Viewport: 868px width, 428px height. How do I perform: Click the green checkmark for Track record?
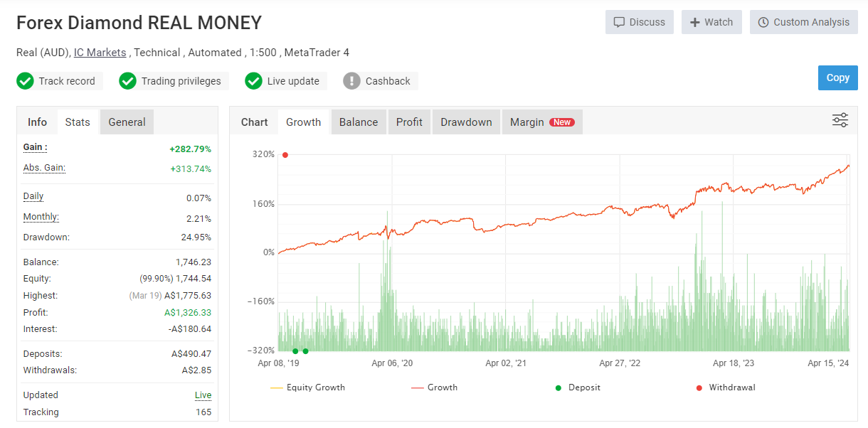[x=25, y=81]
